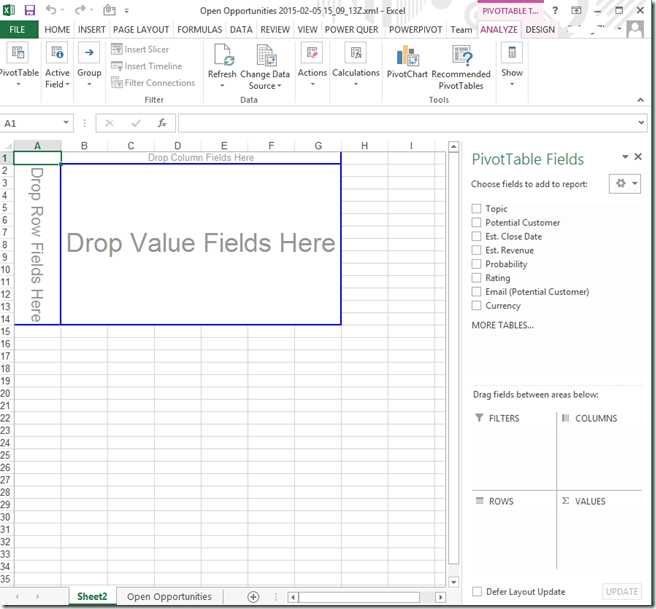Click Recommended PivotTables icon
The width and height of the screenshot is (656, 609).
(x=462, y=55)
